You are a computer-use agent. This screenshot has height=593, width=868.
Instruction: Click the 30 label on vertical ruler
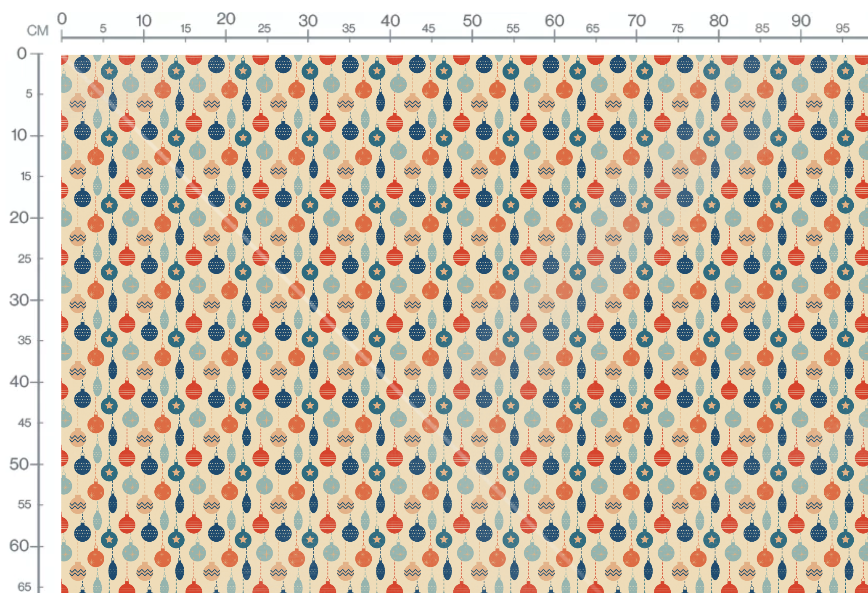(19, 300)
